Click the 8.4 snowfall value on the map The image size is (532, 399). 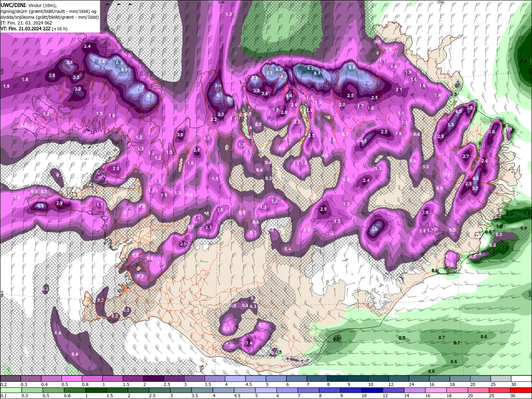pos(317,73)
